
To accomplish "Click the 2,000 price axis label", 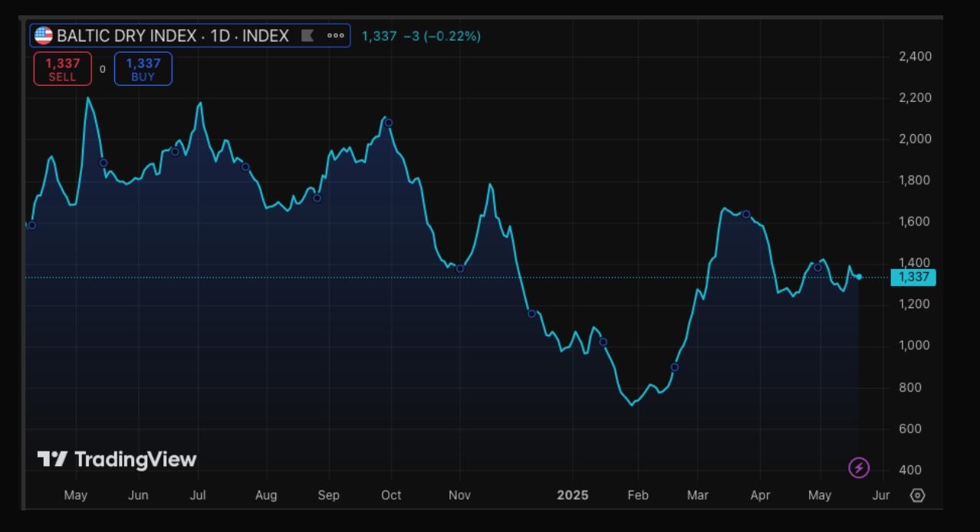I will coord(914,140).
